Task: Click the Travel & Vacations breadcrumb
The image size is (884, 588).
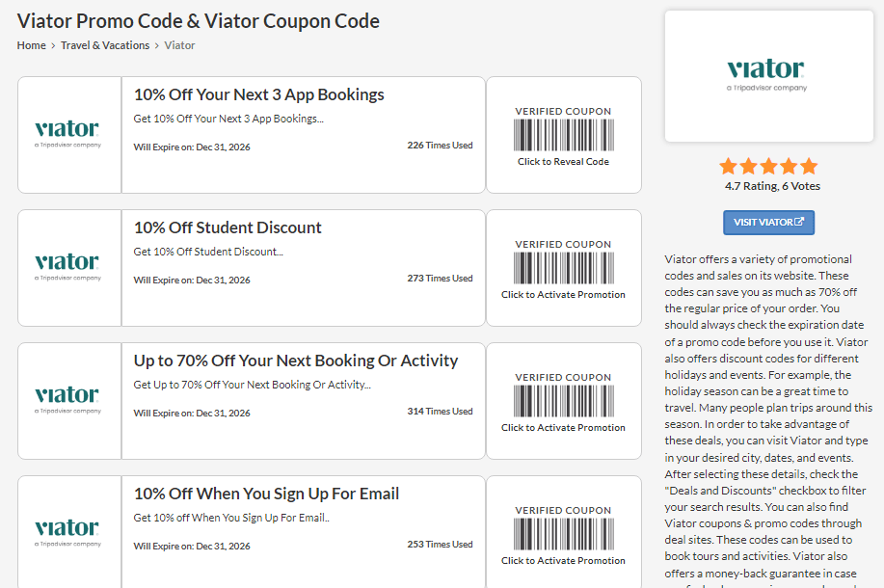Action: [x=105, y=45]
